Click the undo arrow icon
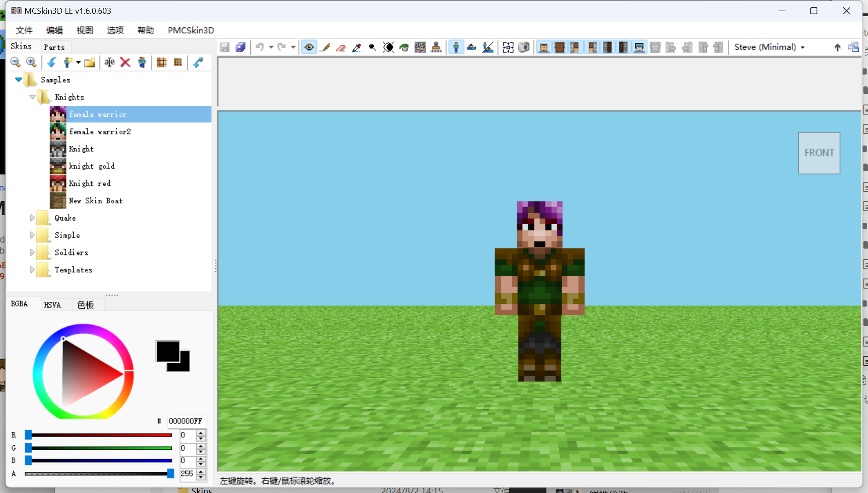 pyautogui.click(x=260, y=47)
